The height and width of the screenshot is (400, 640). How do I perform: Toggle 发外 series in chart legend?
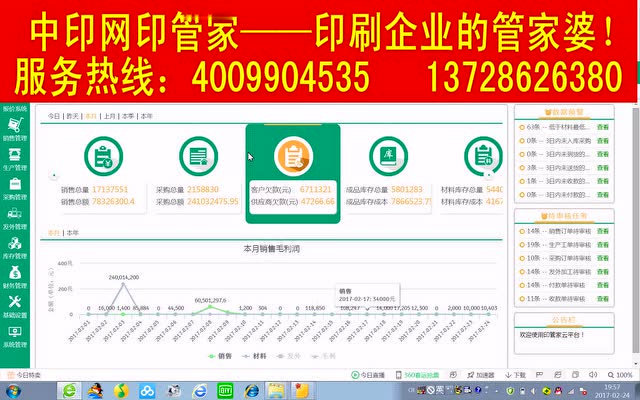point(289,356)
